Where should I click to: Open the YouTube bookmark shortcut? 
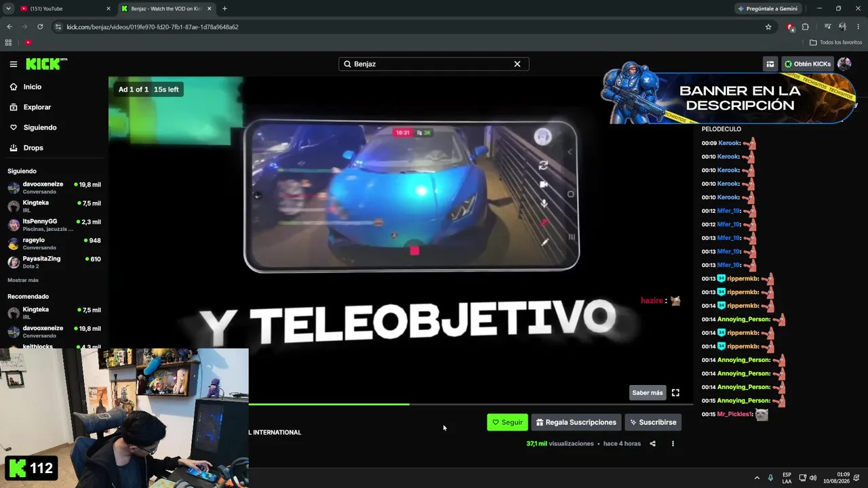point(28,42)
